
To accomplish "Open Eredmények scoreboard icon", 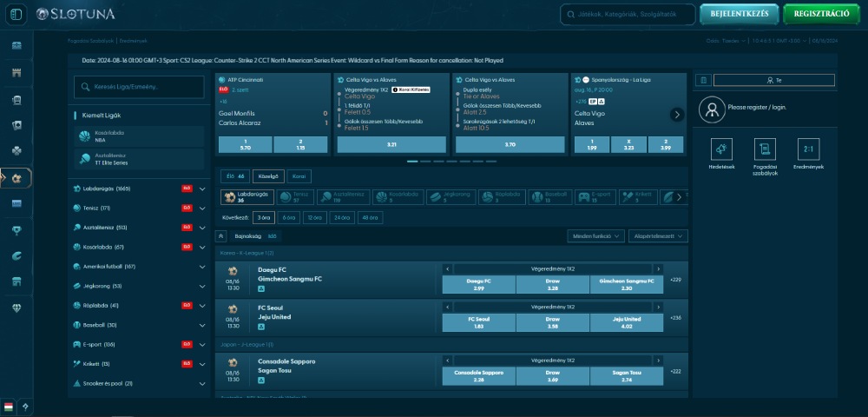I will (808, 150).
